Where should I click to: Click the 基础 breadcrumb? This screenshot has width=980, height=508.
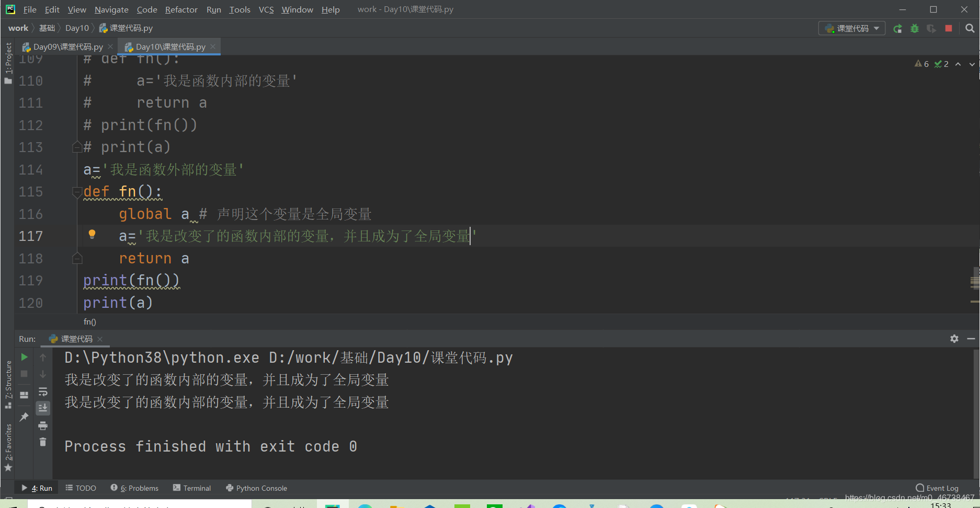47,28
